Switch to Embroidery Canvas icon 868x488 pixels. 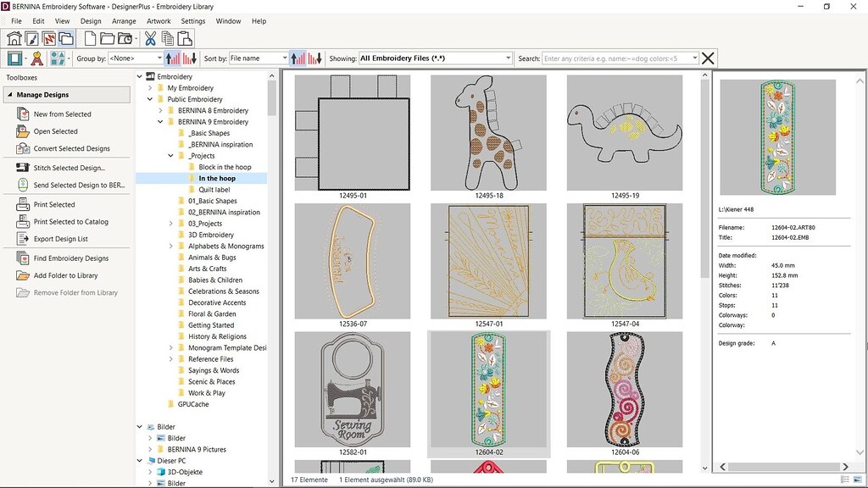pyautogui.click(x=47, y=37)
